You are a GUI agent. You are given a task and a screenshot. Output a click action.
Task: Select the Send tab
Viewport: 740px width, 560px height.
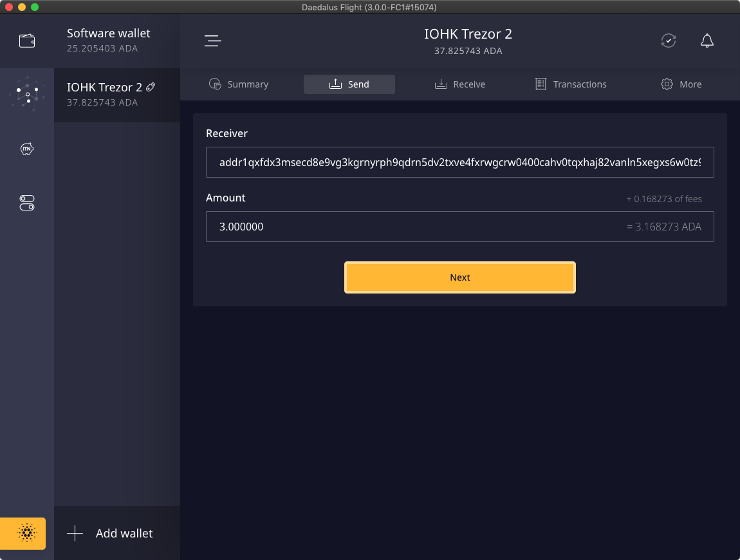tap(349, 84)
